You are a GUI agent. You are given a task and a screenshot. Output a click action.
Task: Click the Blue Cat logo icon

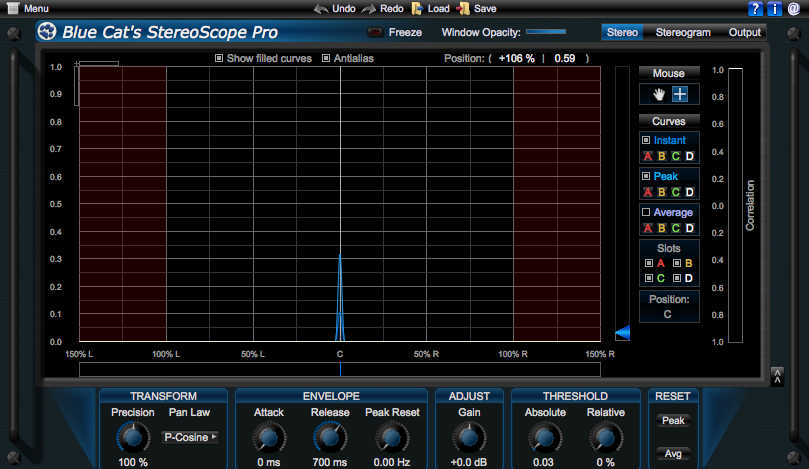(x=47, y=32)
